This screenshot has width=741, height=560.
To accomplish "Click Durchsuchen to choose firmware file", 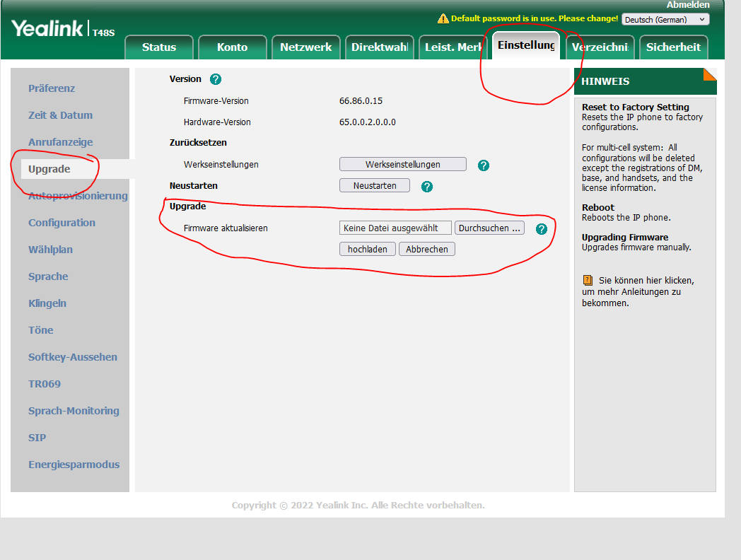I will [x=489, y=228].
